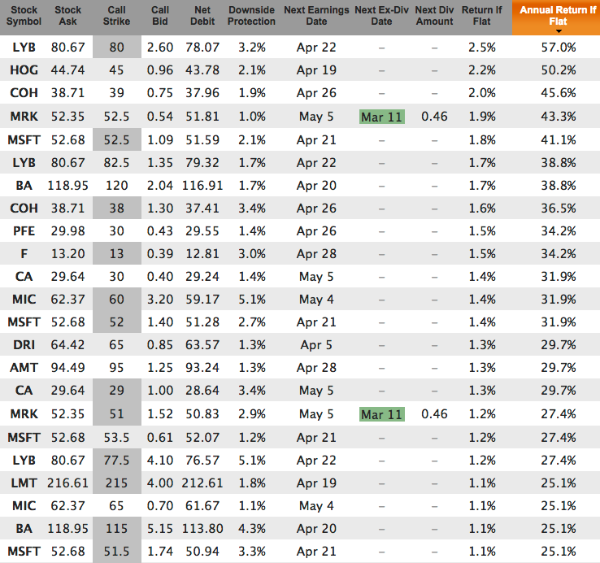This screenshot has width=600, height=563.
Task: Click 4.10 call bid value
Action: coord(160,460)
